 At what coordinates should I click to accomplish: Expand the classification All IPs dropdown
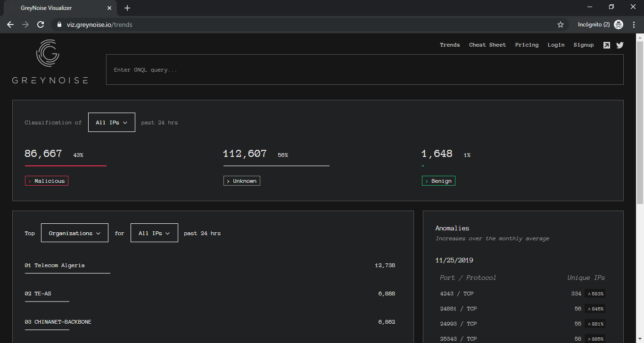tap(112, 122)
